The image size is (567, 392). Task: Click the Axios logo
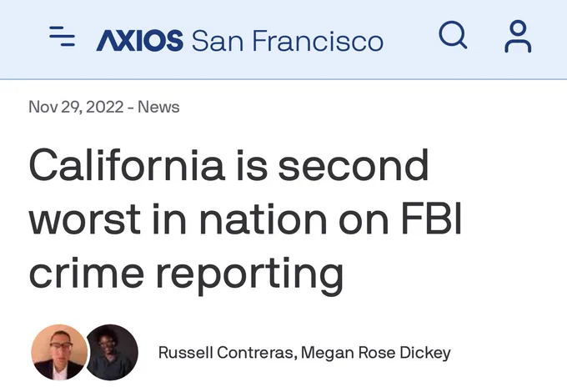pyautogui.click(x=140, y=39)
